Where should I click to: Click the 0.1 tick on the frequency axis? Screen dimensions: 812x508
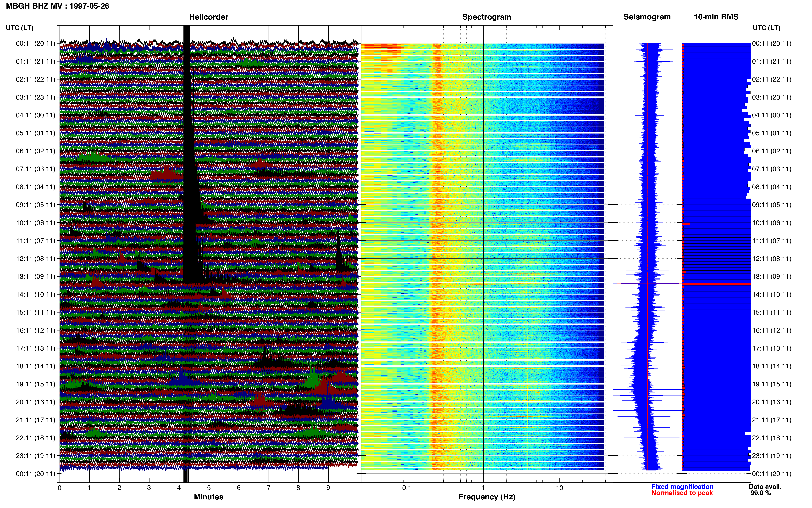click(x=407, y=488)
